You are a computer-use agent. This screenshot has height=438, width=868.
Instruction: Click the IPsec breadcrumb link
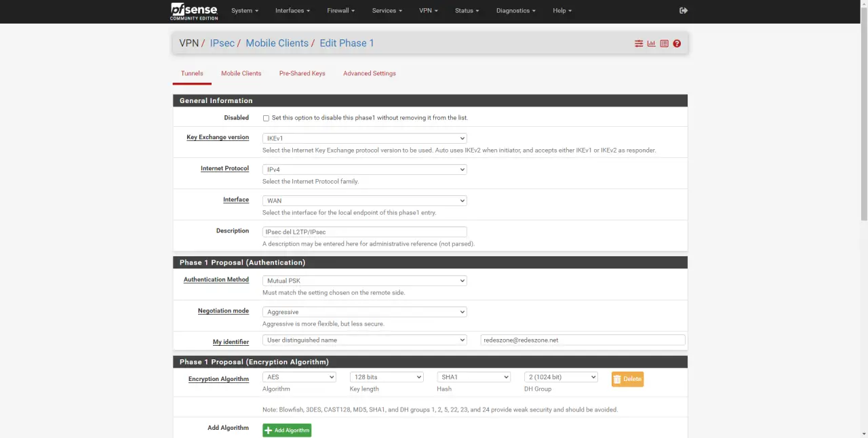tap(222, 43)
